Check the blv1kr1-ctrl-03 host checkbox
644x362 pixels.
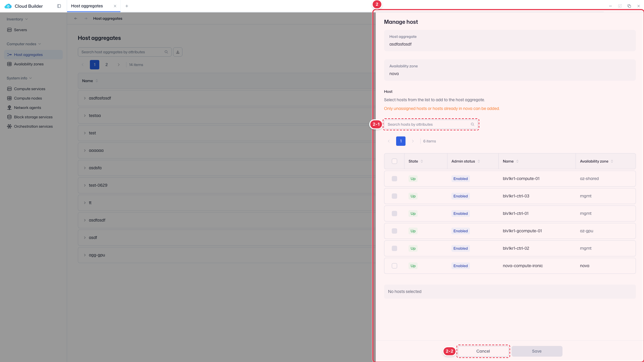pyautogui.click(x=394, y=196)
